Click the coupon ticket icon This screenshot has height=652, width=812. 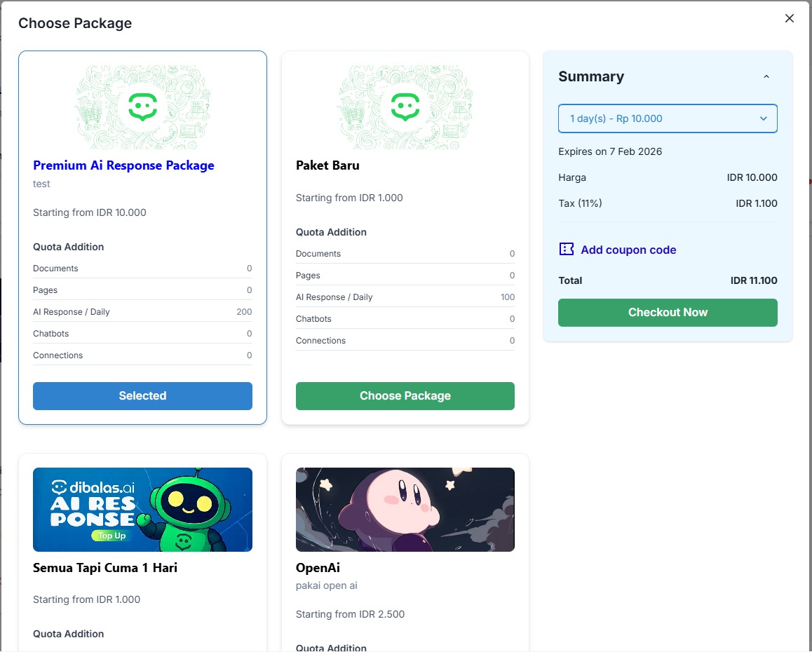(x=567, y=250)
